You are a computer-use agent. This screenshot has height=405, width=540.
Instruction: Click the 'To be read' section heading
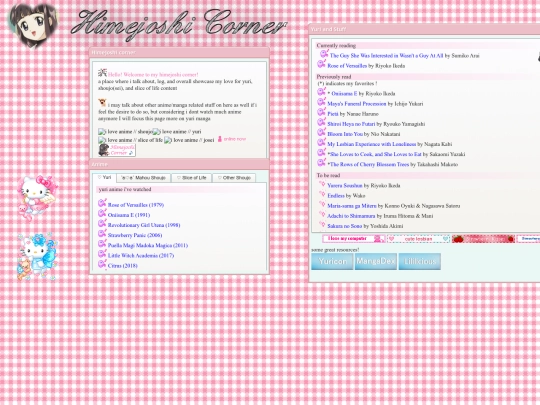click(x=328, y=175)
